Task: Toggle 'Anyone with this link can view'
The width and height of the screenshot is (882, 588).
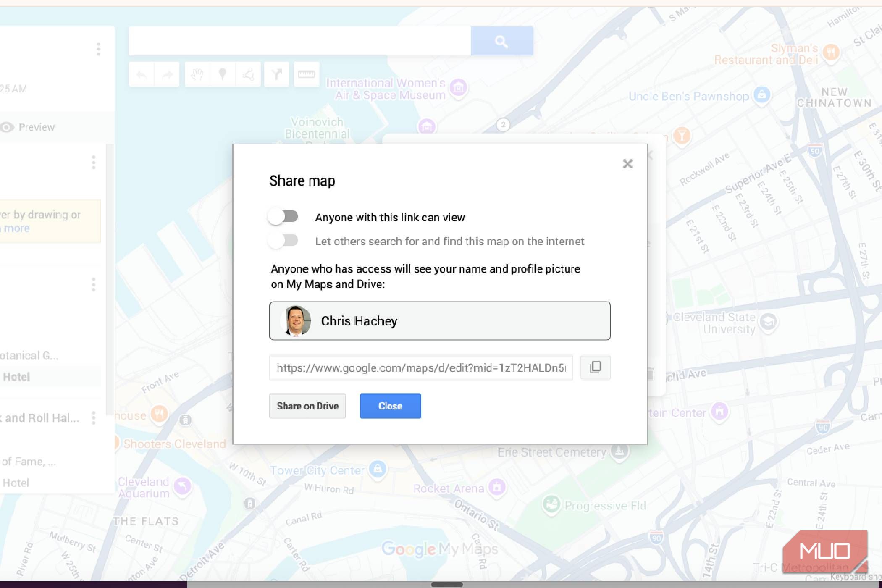Action: tap(283, 217)
